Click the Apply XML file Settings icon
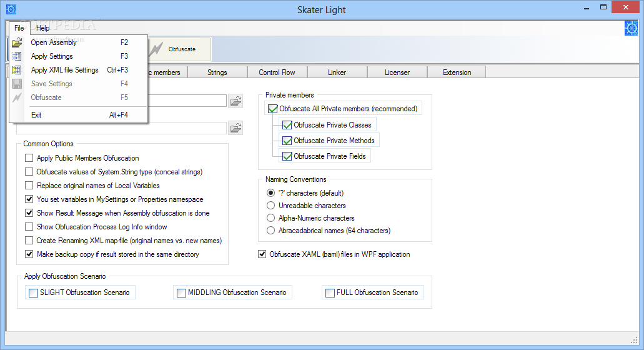 [17, 70]
